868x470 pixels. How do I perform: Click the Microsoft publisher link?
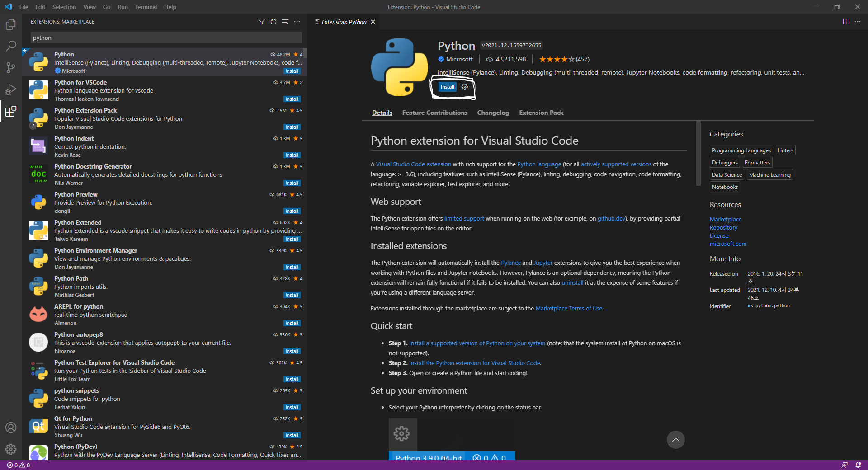(459, 59)
